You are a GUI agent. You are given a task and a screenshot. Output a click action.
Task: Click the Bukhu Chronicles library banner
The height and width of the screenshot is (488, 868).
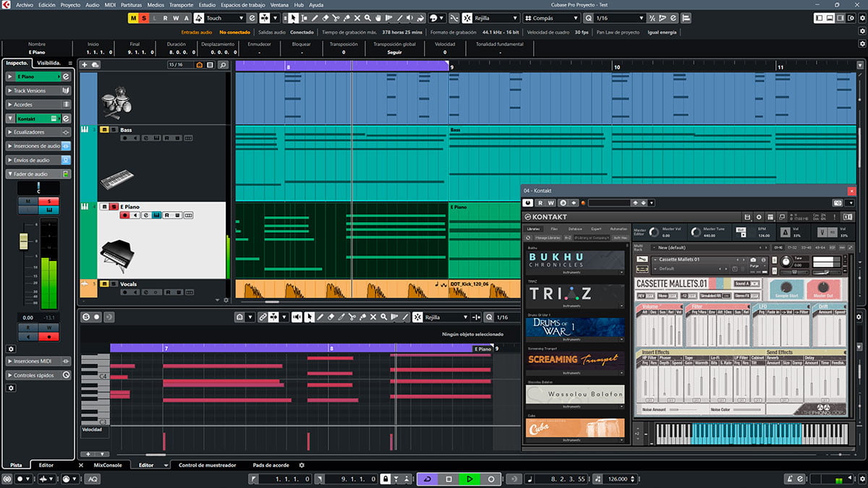[x=575, y=260]
